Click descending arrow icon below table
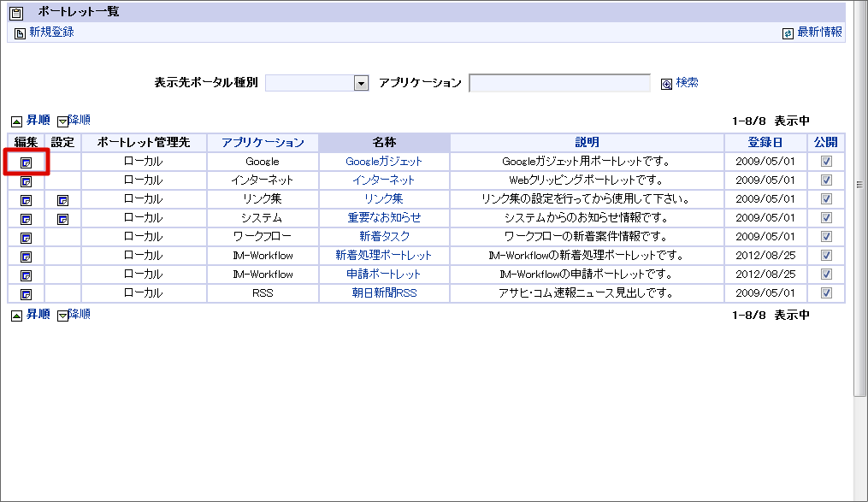The width and height of the screenshot is (868, 502). (x=62, y=316)
